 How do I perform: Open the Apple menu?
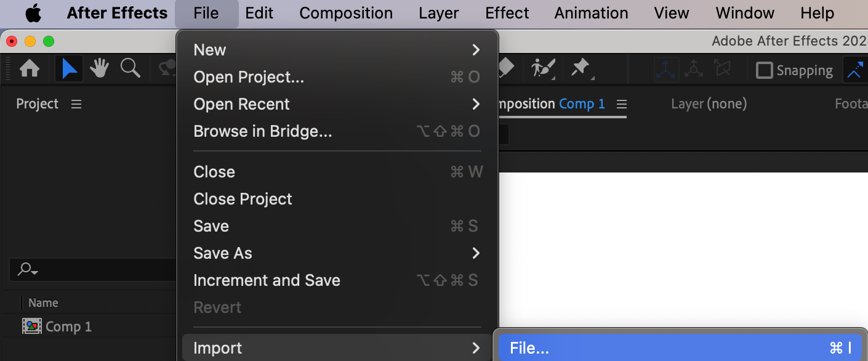coord(33,13)
